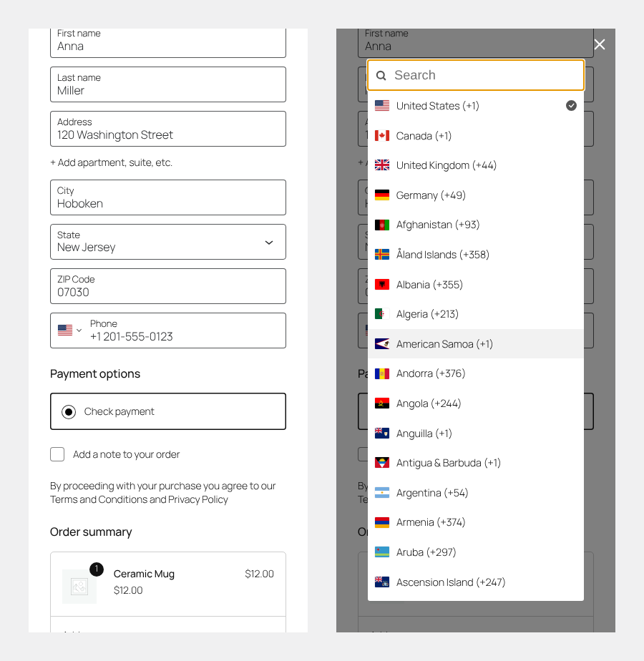The image size is (644, 661).
Task: Click Armenia (+374) text
Action: click(x=431, y=523)
